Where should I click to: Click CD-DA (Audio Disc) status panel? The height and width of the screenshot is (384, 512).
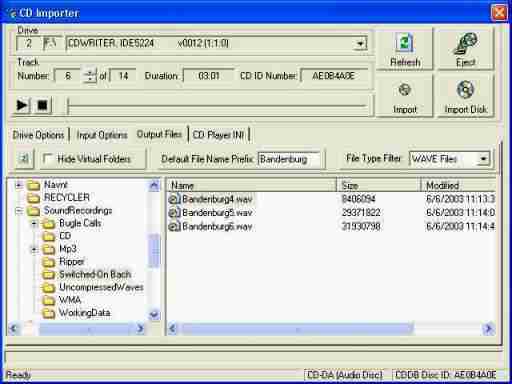(x=344, y=375)
